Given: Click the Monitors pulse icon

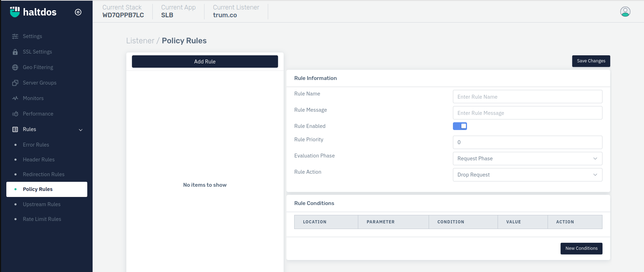Looking at the screenshot, I should tap(15, 98).
